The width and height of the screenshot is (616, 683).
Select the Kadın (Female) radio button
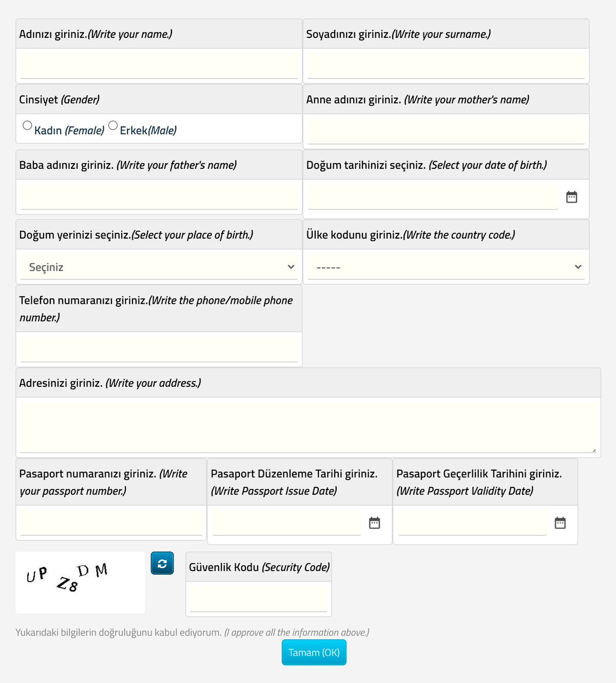[x=28, y=125]
